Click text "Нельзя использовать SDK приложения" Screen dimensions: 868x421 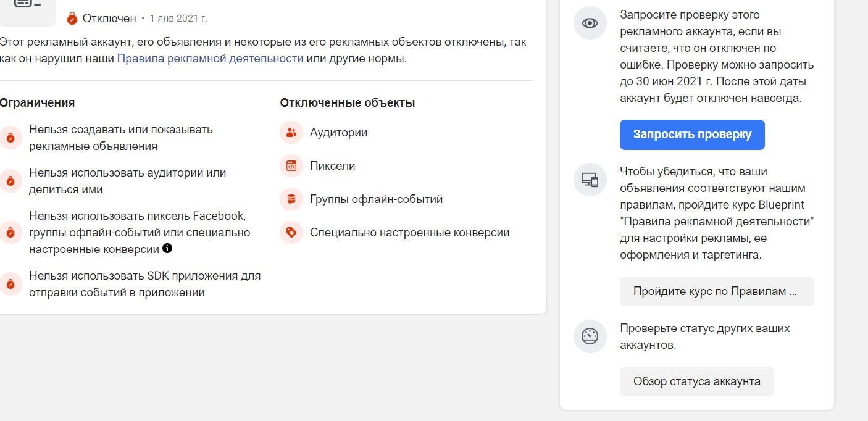click(145, 284)
